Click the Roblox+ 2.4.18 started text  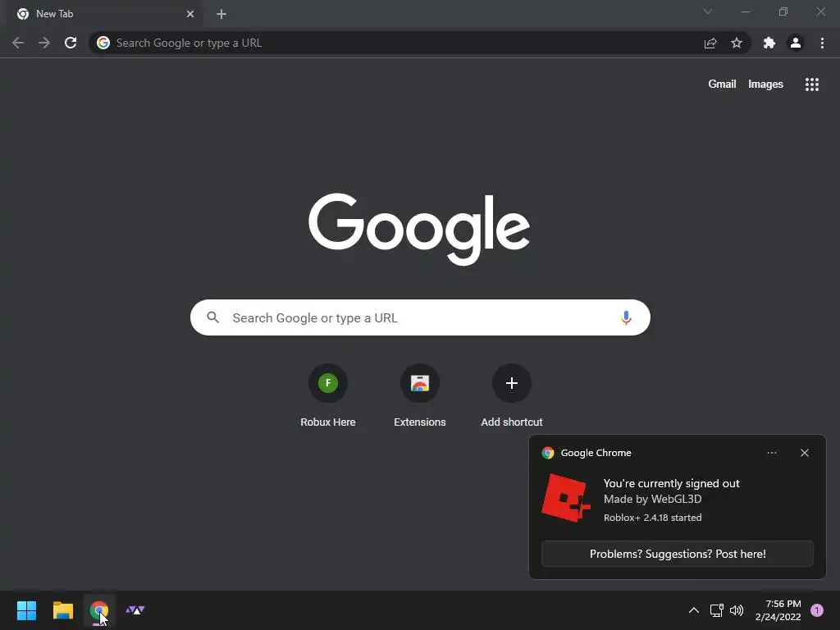652,518
